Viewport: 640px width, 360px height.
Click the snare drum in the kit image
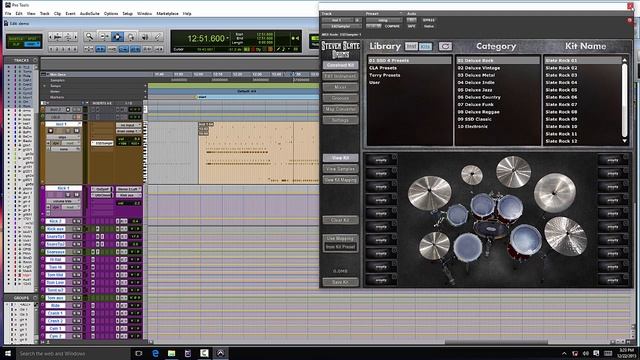(x=468, y=246)
